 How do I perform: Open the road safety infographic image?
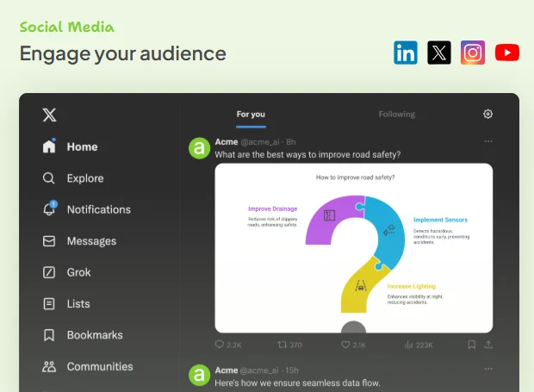[353, 248]
